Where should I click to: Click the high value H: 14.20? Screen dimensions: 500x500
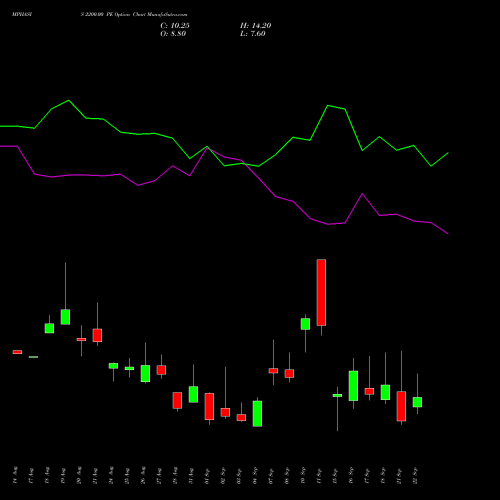(255, 26)
